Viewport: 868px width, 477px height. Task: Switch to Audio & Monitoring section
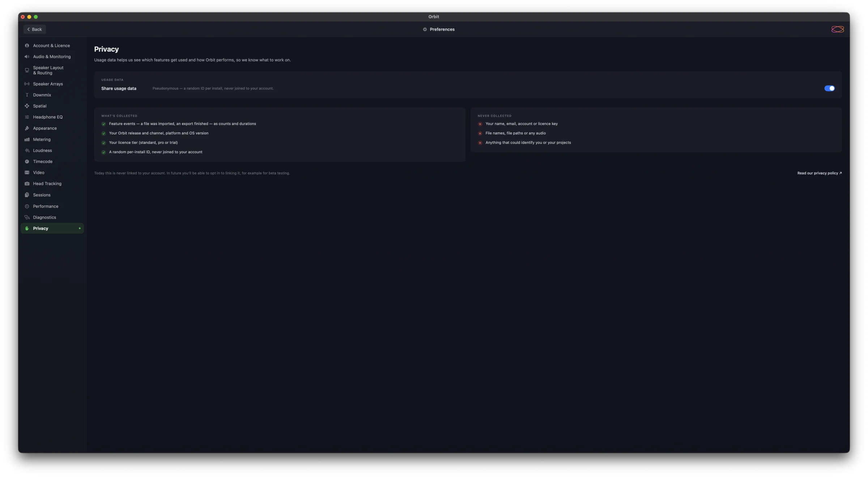[x=52, y=57]
